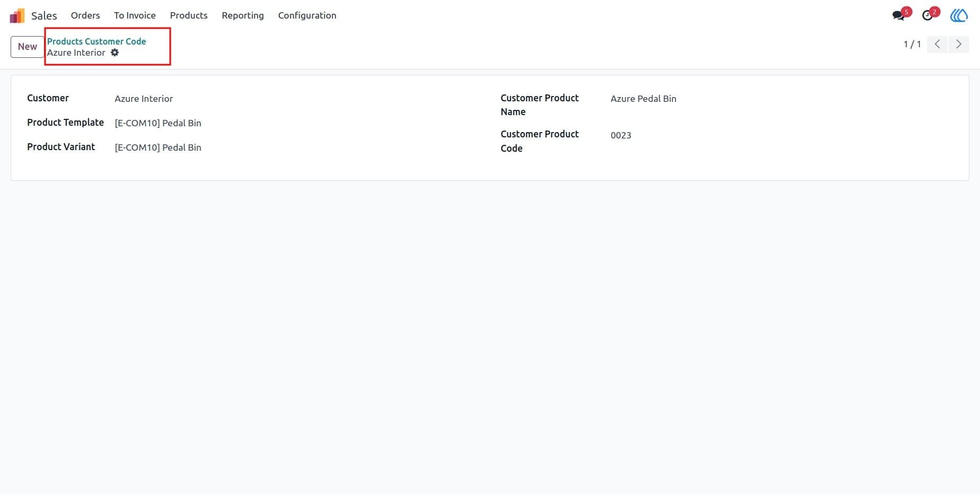Open the discuss messages icon
This screenshot has height=495, width=980.
pos(898,15)
